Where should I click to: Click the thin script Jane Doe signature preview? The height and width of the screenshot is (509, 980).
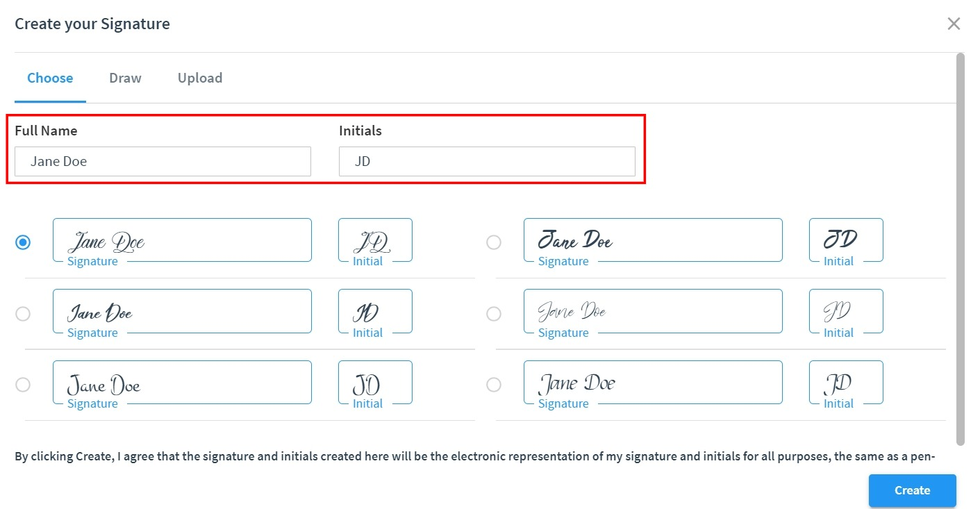653,311
